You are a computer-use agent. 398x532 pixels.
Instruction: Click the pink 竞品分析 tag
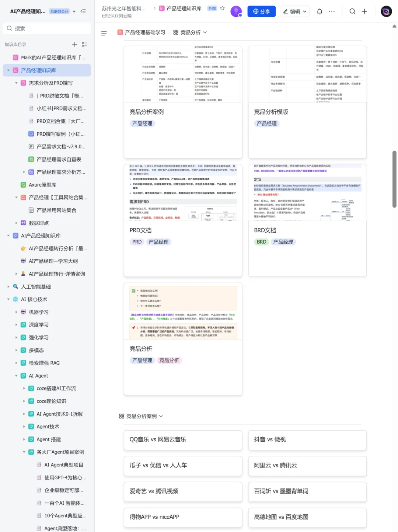pyautogui.click(x=169, y=360)
